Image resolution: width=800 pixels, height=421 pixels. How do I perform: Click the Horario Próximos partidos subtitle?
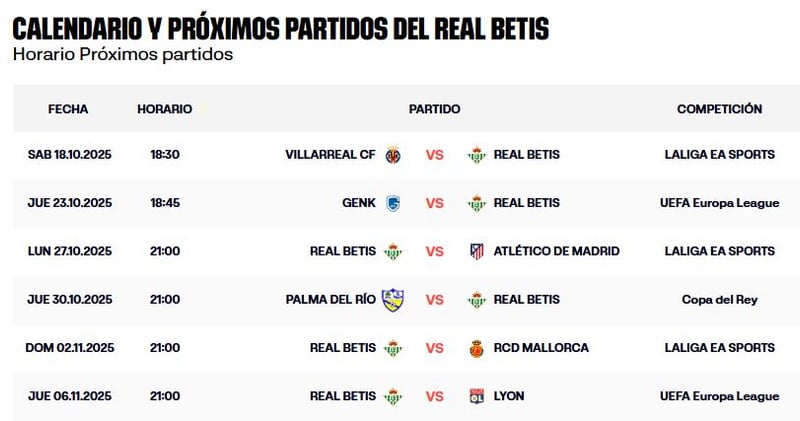point(123,54)
